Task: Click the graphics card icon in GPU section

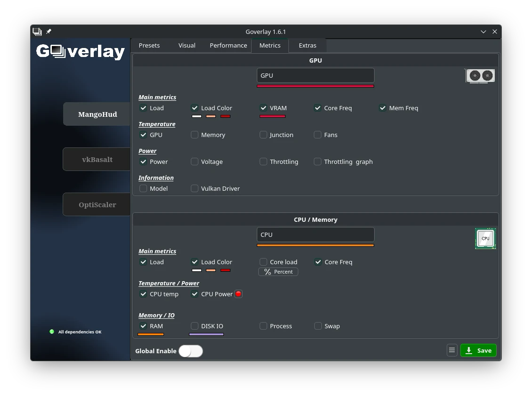Action: 480,76
